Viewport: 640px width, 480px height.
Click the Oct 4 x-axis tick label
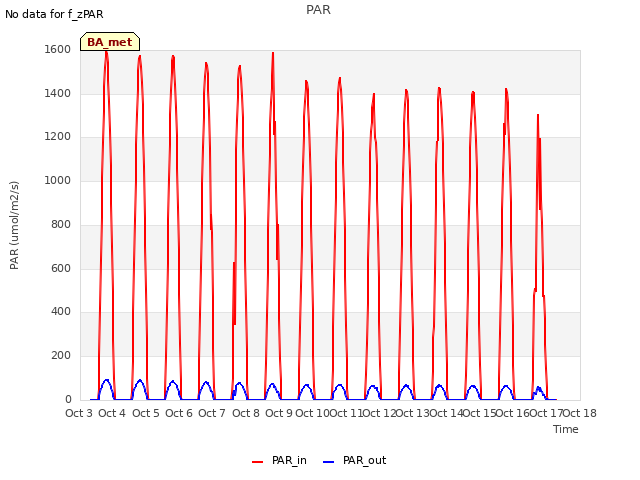[x=112, y=413]
